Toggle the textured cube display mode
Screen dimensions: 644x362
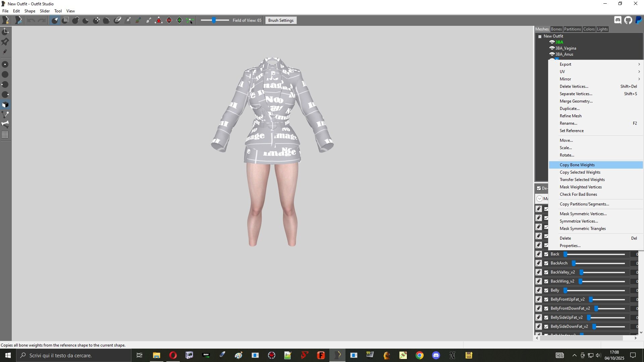point(5,105)
